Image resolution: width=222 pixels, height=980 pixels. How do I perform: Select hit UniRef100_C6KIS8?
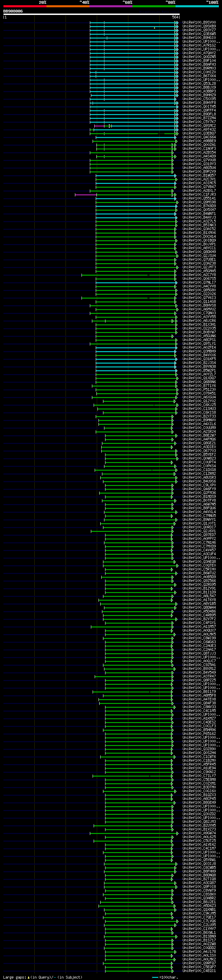(199, 412)
